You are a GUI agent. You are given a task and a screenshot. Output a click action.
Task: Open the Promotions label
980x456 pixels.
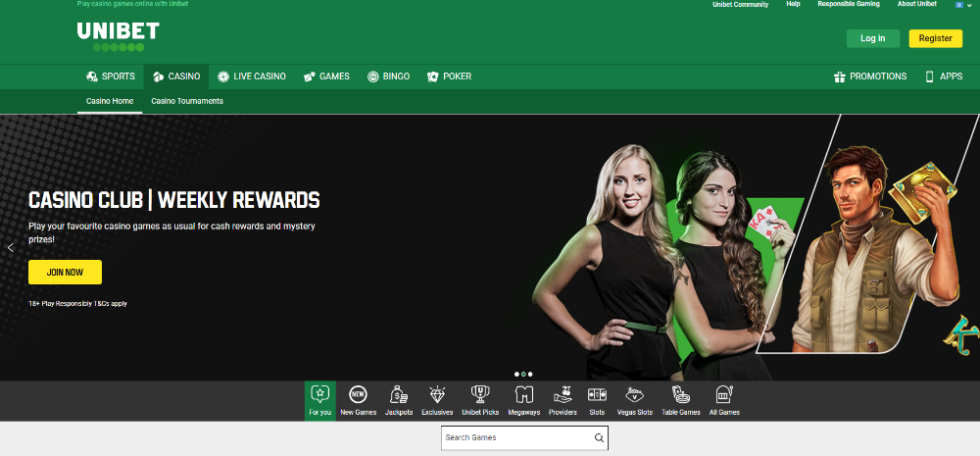pyautogui.click(x=878, y=76)
